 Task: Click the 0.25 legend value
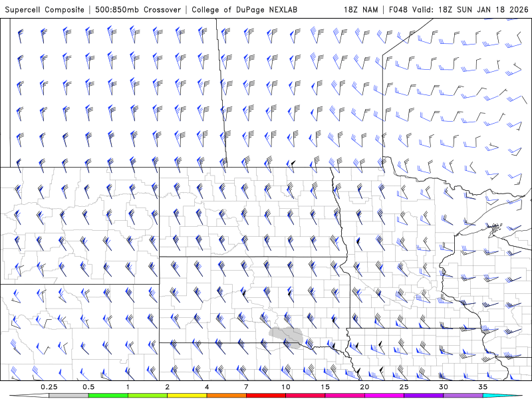[x=49, y=387]
